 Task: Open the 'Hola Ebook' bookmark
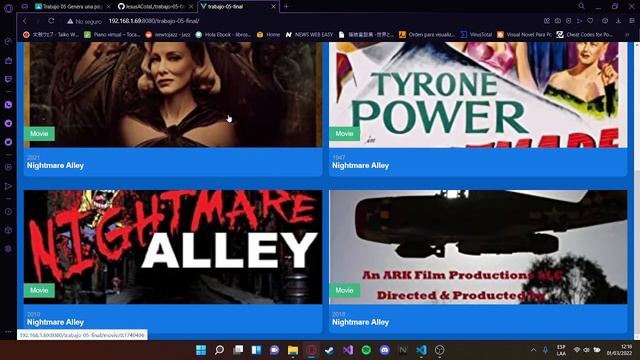pos(223,35)
